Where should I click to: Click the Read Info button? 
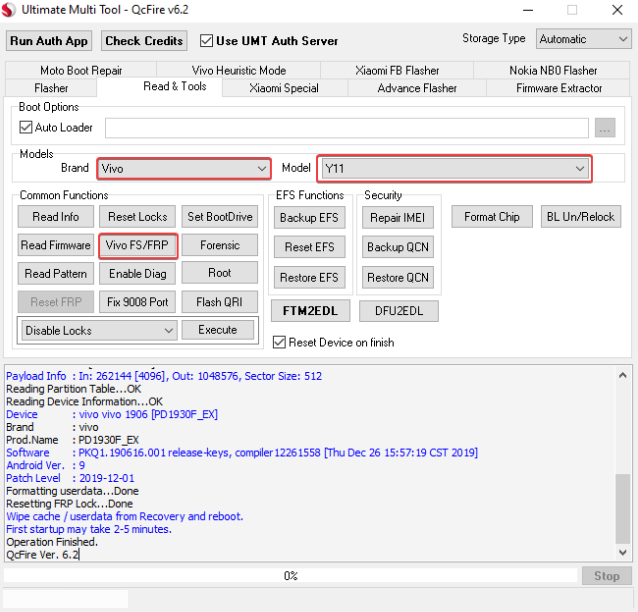click(56, 216)
